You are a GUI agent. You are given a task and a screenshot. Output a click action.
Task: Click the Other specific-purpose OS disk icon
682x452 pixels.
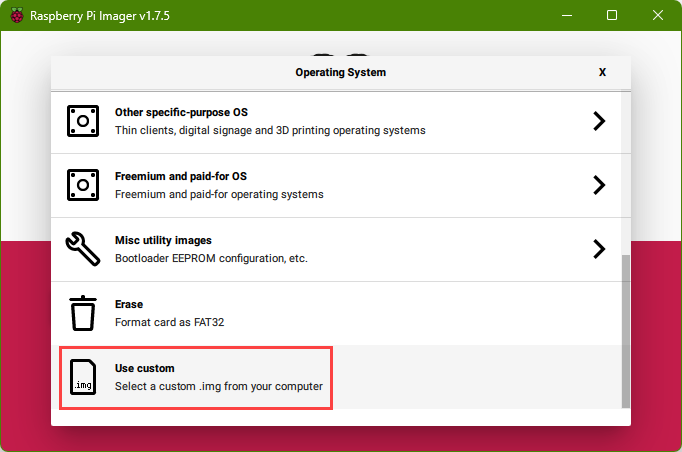tap(83, 121)
